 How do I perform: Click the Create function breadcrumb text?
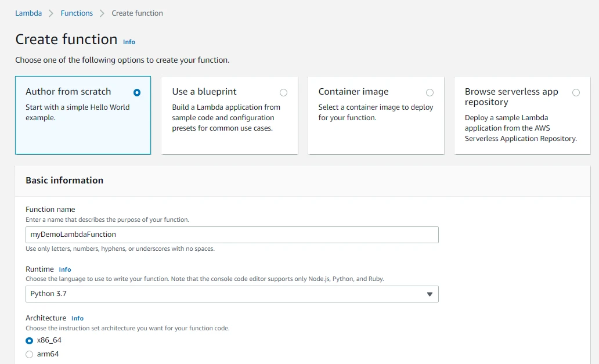pos(137,13)
